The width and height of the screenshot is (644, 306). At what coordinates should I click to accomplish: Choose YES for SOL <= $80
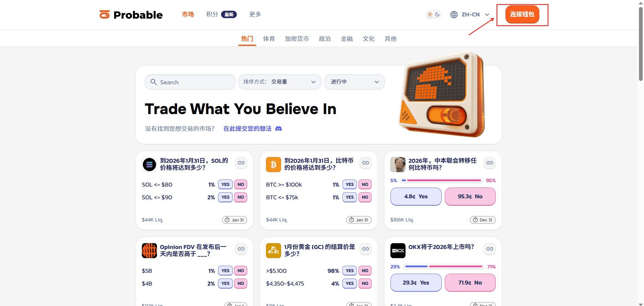pos(225,184)
